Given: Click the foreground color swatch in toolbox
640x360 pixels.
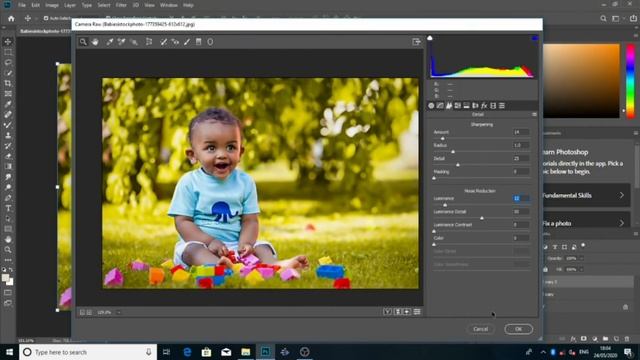Looking at the screenshot, I should [5, 278].
